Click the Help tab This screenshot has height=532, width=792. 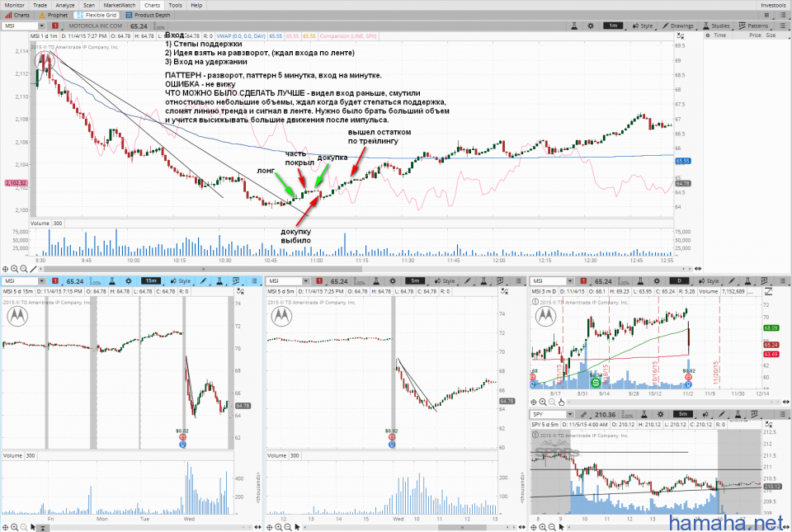196,5
